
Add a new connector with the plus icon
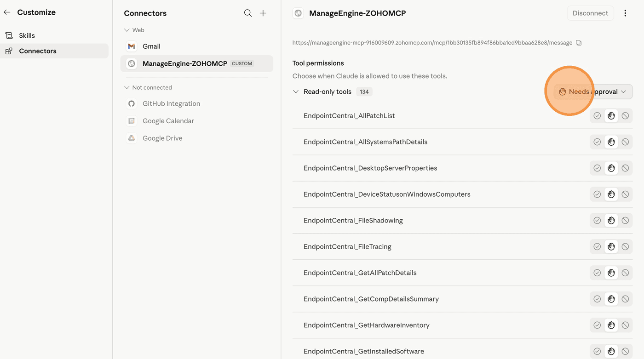pos(263,13)
